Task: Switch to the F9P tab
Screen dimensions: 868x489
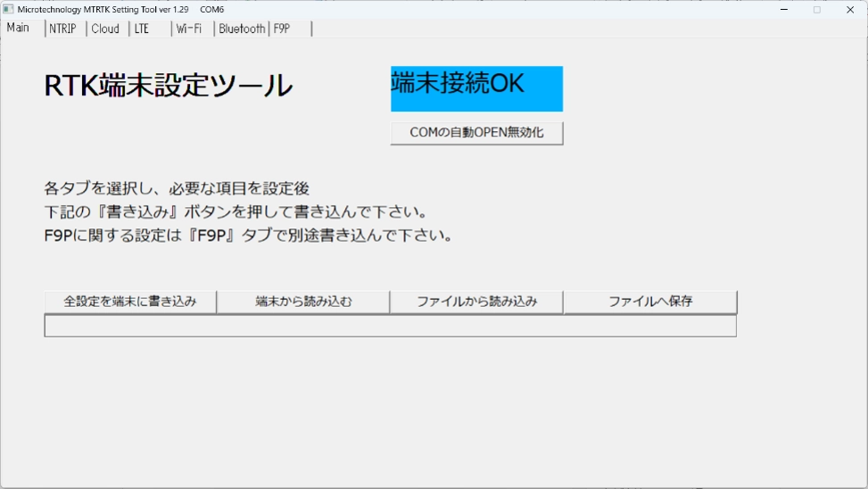Action: (291, 29)
